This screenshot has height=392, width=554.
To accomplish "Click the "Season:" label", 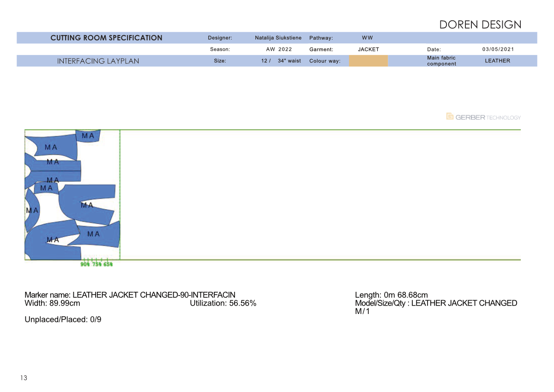I will (x=220, y=49).
